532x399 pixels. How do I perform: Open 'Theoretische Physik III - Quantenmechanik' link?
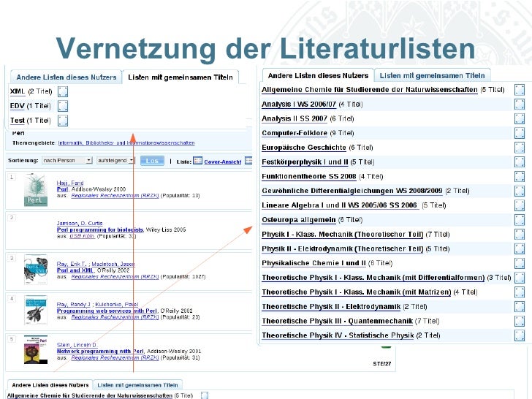pyautogui.click(x=338, y=321)
